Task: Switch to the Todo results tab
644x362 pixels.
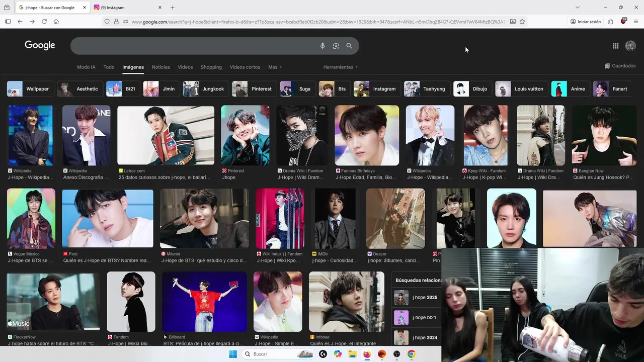Action: pyautogui.click(x=109, y=67)
